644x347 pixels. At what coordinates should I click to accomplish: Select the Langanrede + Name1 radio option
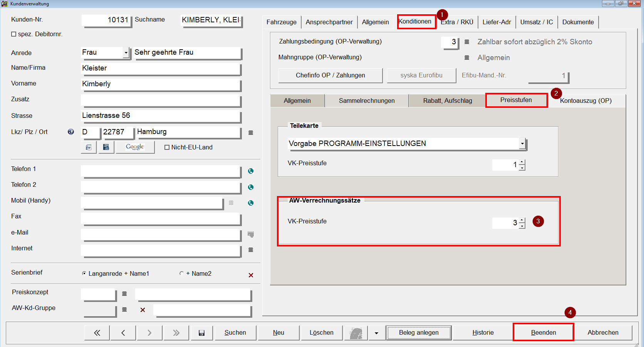[84, 273]
